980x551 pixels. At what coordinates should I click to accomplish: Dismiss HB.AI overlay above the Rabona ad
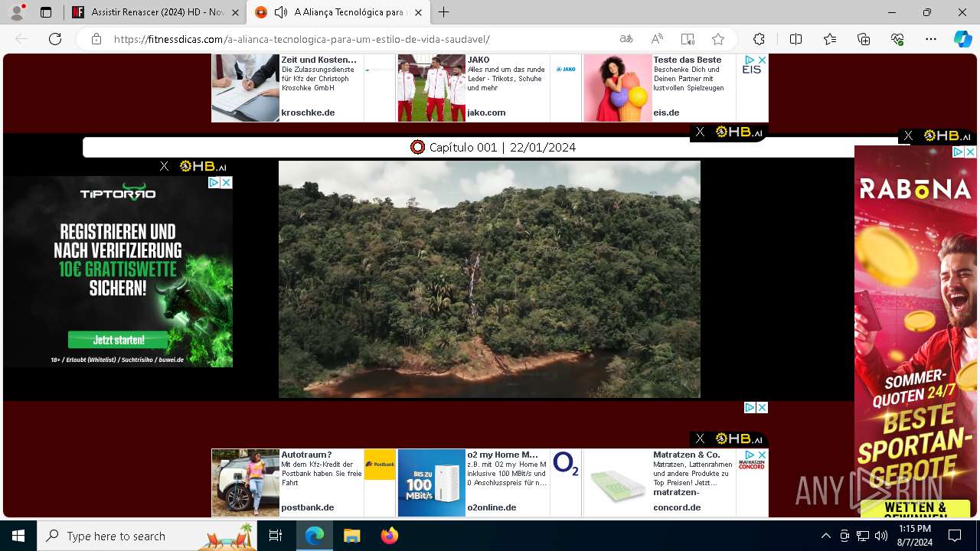click(x=908, y=135)
